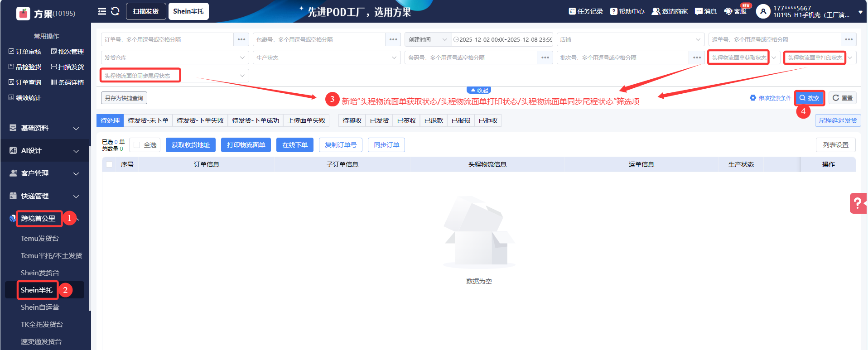Click 尾程延迟发货 button
This screenshot has height=350, width=868.
click(x=838, y=120)
